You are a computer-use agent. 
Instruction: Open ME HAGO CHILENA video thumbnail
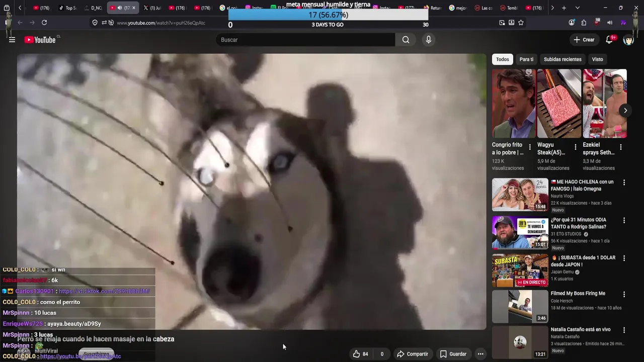520,195
